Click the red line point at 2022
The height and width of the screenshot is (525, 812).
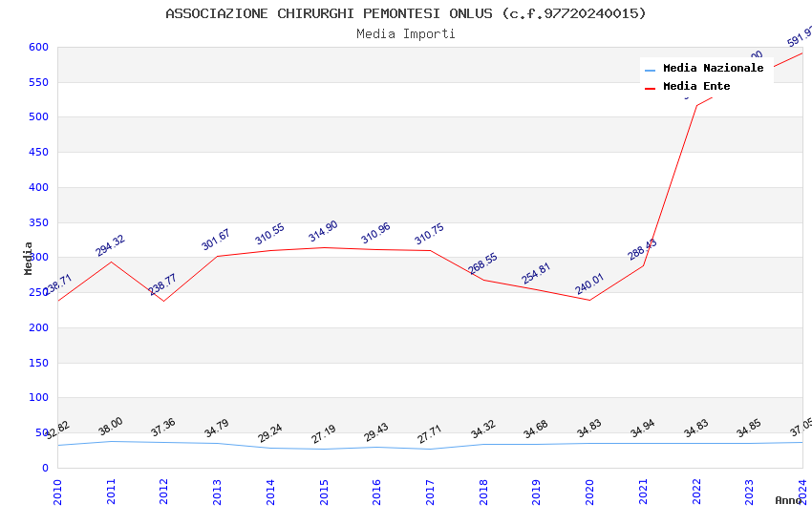[696, 106]
